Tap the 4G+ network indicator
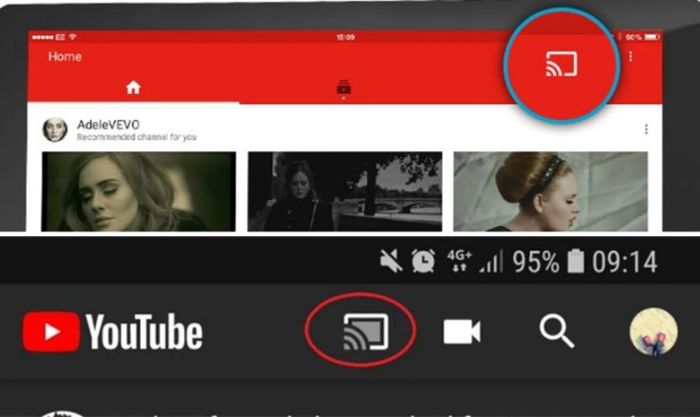This screenshot has height=417, width=700. coord(459,261)
